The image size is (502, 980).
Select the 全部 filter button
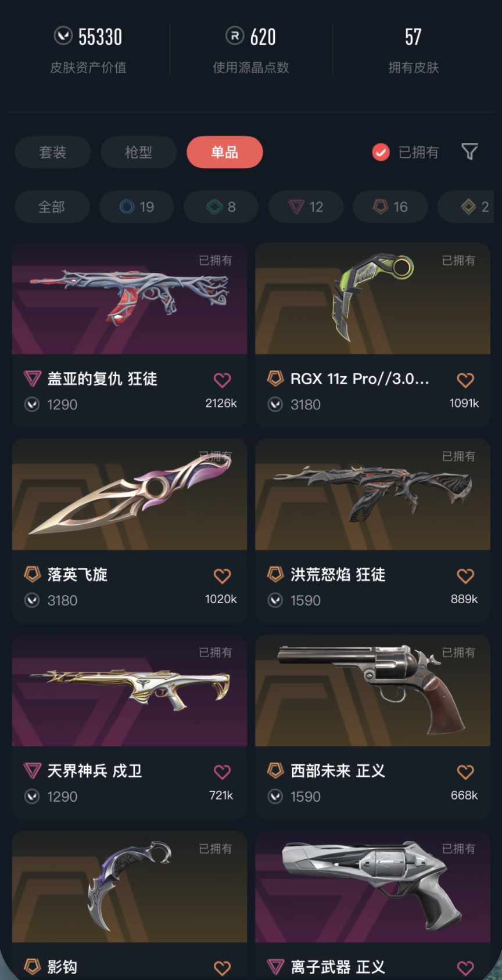tap(52, 207)
